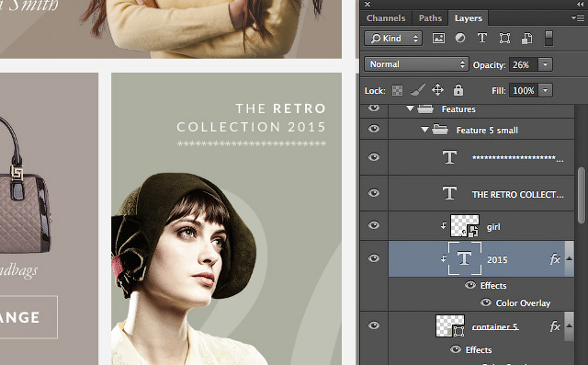Close the panel with the X icon
The height and width of the screenshot is (365, 588).
pos(367,4)
